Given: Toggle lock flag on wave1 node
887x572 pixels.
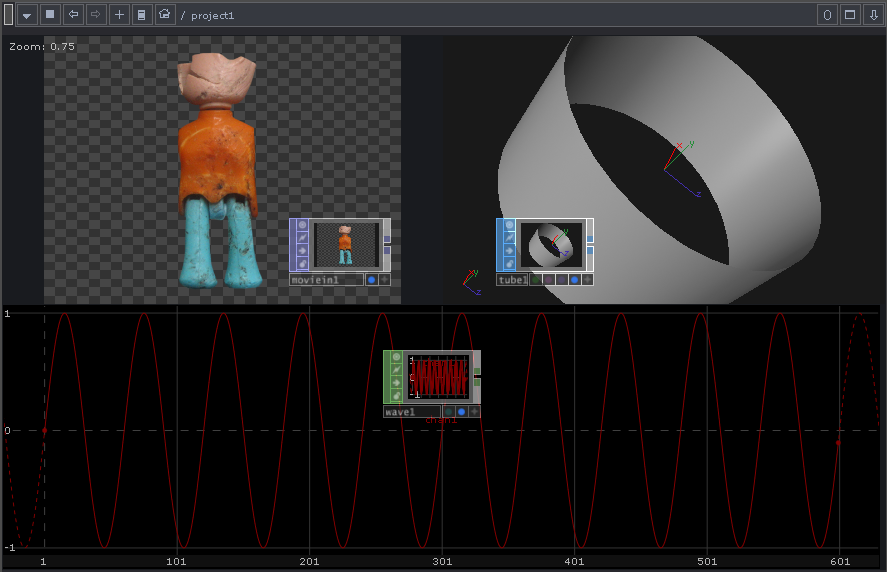Looking at the screenshot, I should (397, 396).
